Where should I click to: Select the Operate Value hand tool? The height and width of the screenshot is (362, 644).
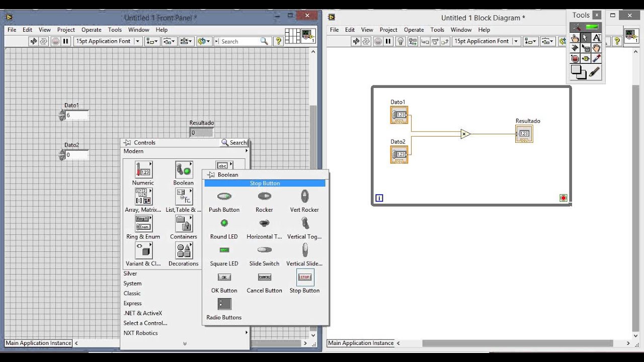[x=575, y=38]
